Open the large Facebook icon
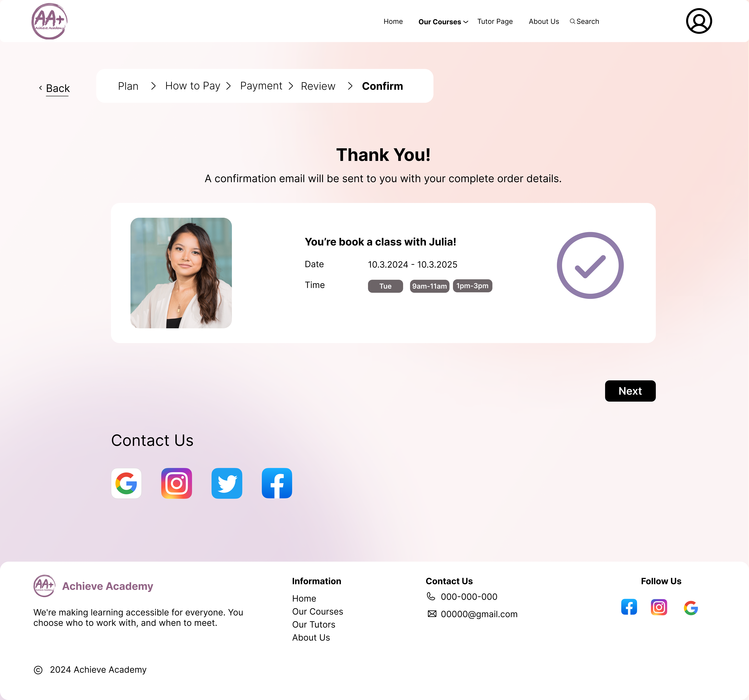Viewport: 749px width, 700px height. [277, 483]
